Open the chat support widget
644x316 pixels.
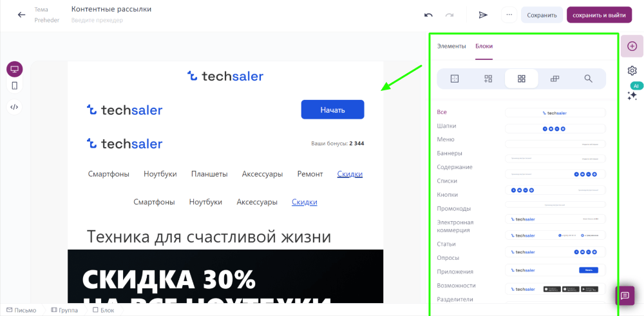click(x=625, y=295)
